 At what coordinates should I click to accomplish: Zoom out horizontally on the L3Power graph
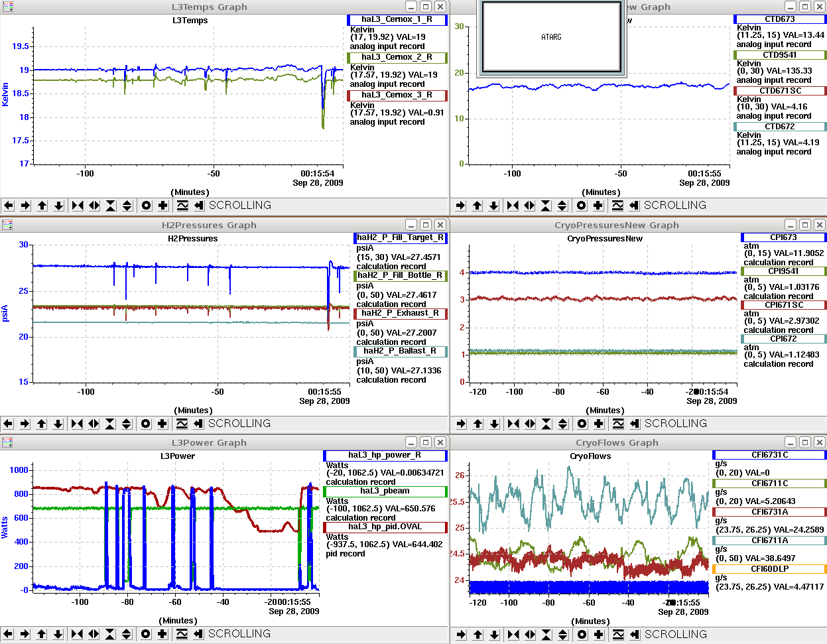[94, 634]
